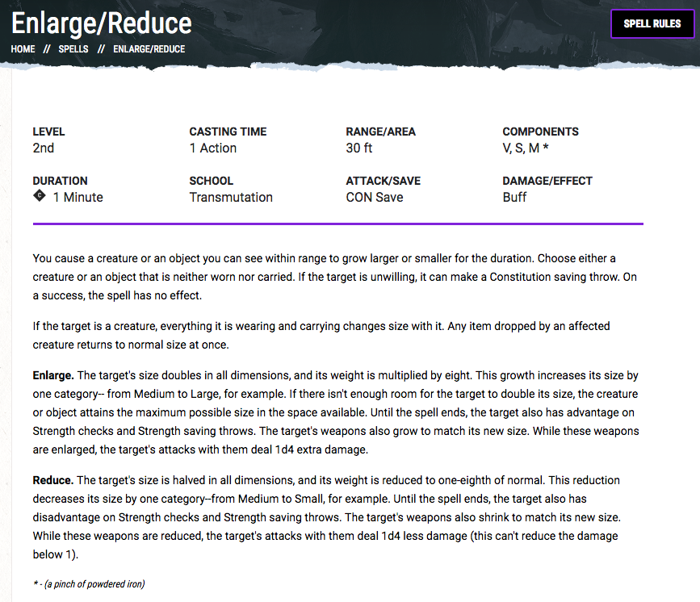
Task: Click the concentration diamond icon beside Duration
Action: 40,196
